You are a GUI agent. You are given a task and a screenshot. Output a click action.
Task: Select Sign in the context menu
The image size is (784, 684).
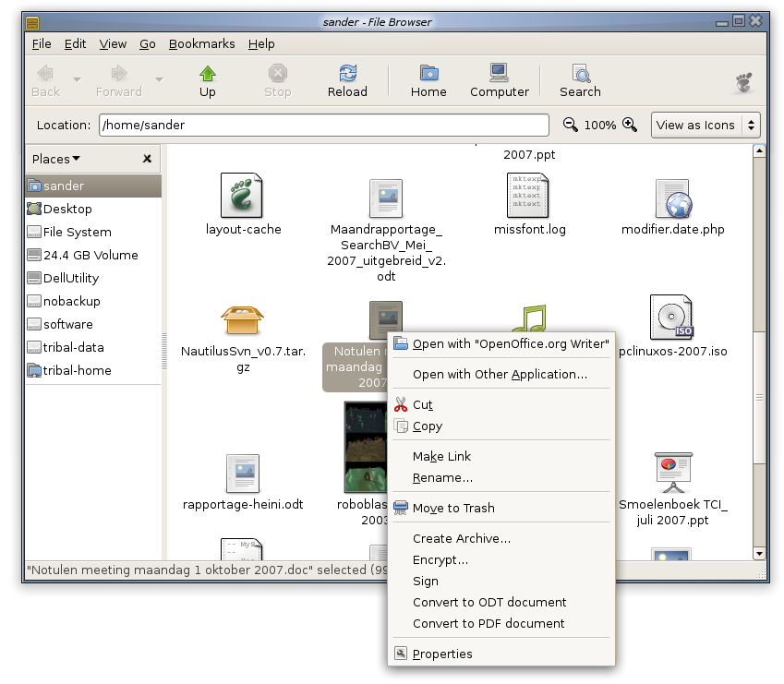[x=501, y=581]
